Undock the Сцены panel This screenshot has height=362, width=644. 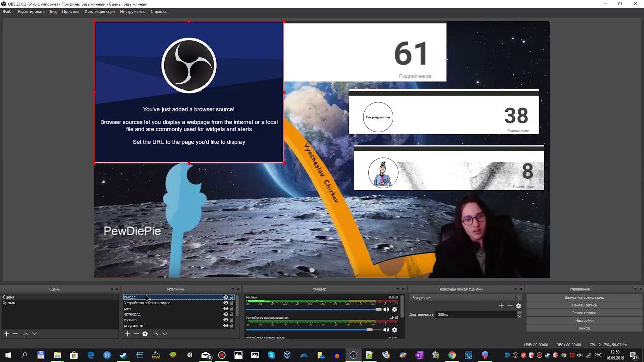coord(112,289)
